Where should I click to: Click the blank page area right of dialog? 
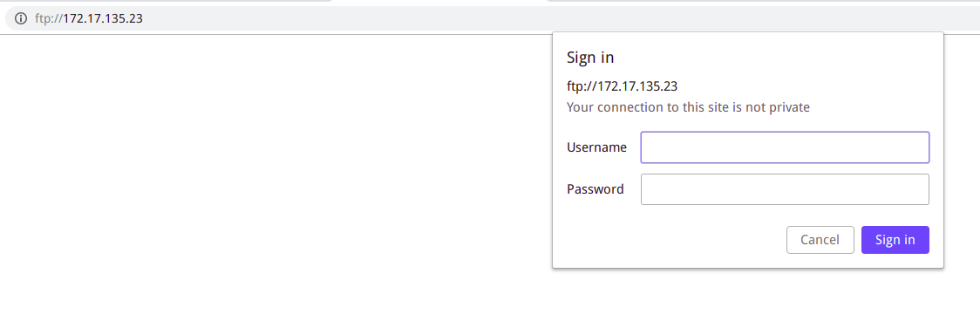click(962, 181)
